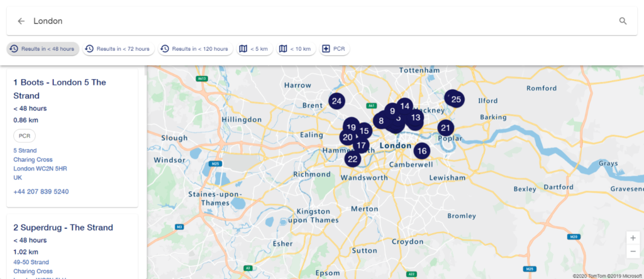Enable the Results in < 120 hours filter
The image size is (644, 279).
click(195, 49)
